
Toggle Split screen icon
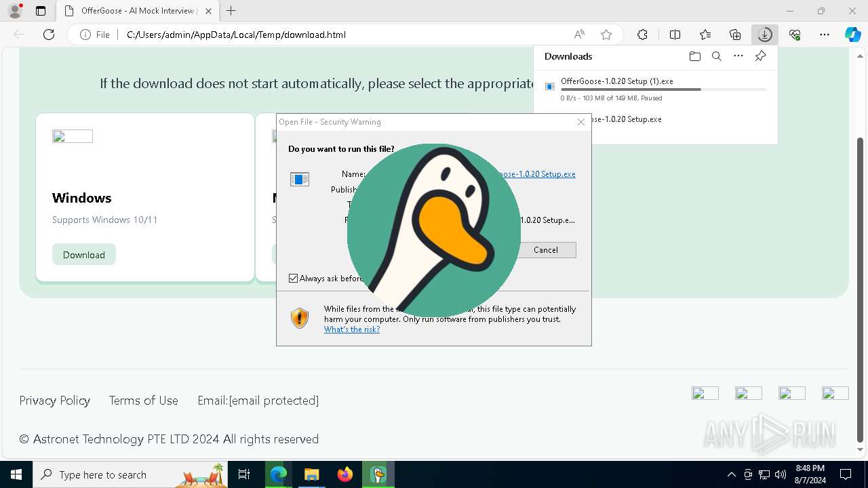click(675, 35)
